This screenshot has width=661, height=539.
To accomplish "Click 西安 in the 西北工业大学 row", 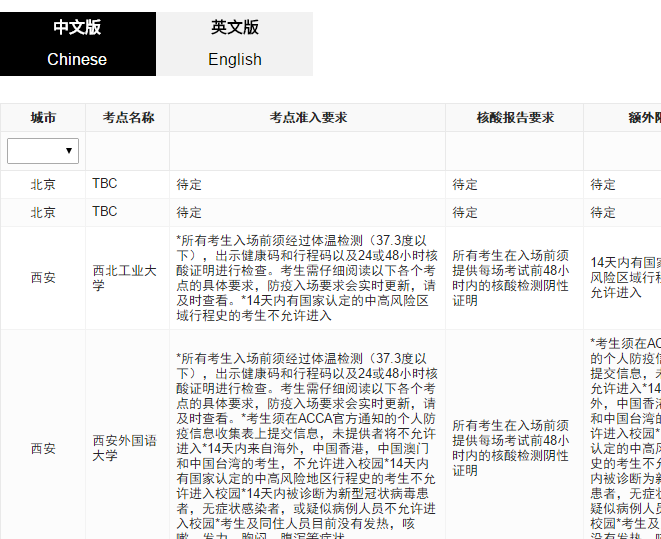I will (x=43, y=278).
